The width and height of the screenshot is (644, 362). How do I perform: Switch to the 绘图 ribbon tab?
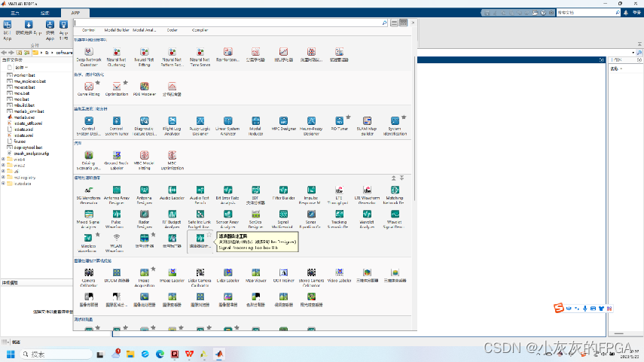[x=44, y=13]
